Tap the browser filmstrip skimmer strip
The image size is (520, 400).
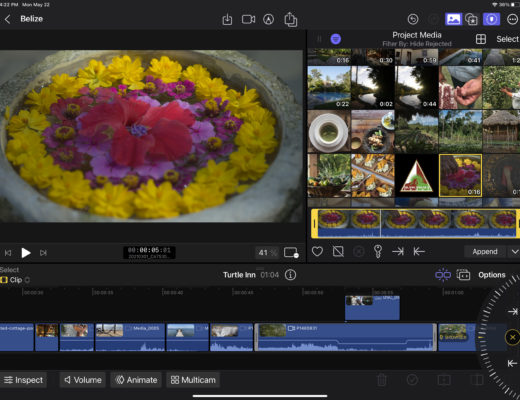(x=415, y=224)
